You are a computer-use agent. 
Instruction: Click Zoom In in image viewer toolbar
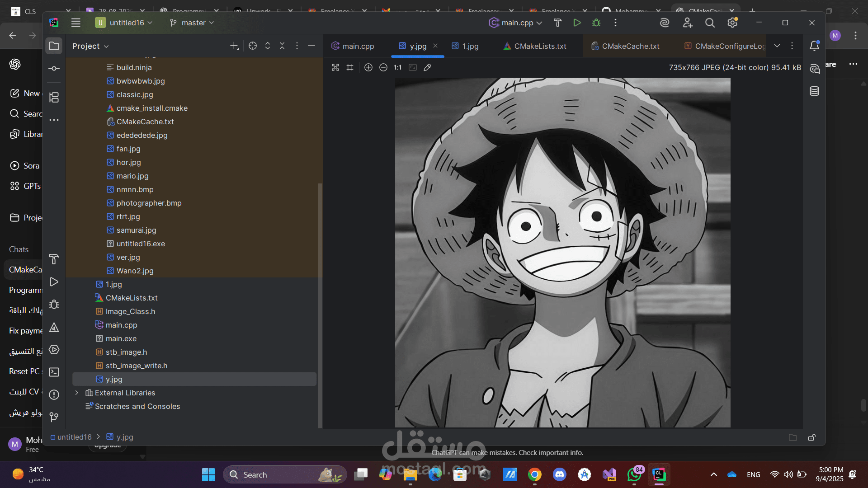coord(368,67)
